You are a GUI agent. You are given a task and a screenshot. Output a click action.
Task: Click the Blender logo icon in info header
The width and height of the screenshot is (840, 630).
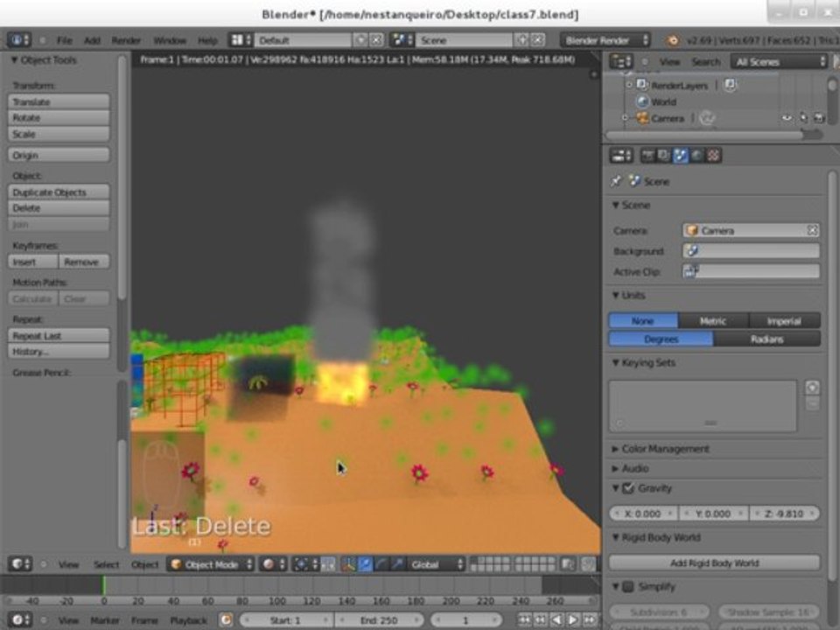(x=673, y=40)
